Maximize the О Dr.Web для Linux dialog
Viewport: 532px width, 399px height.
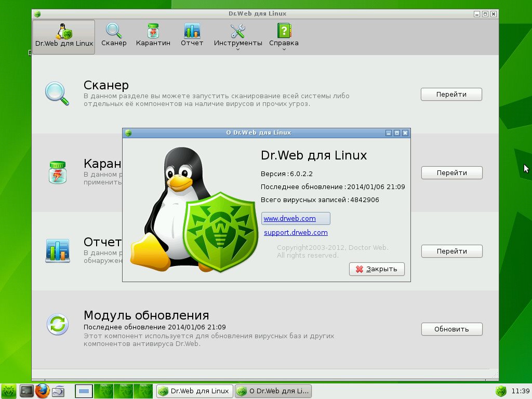[397, 133]
